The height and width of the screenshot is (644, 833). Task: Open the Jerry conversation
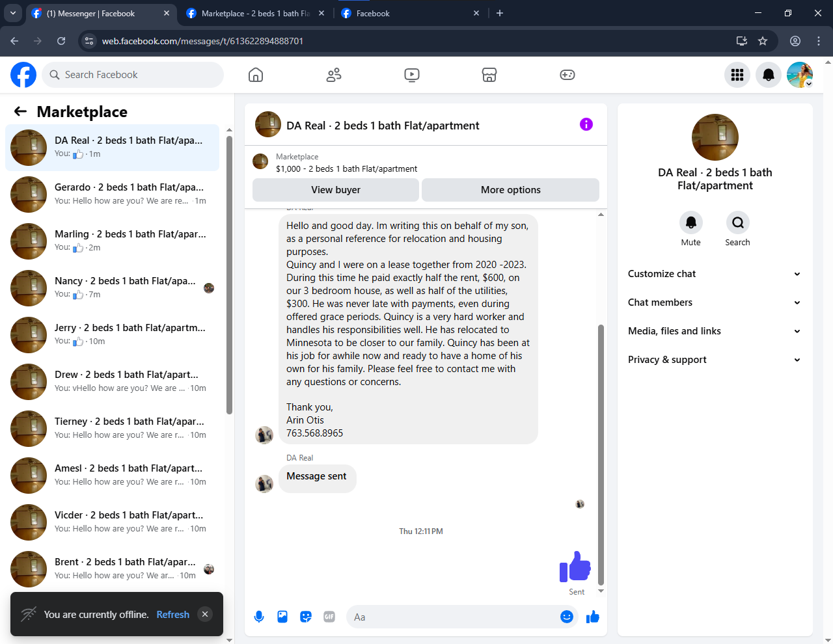[x=112, y=335]
